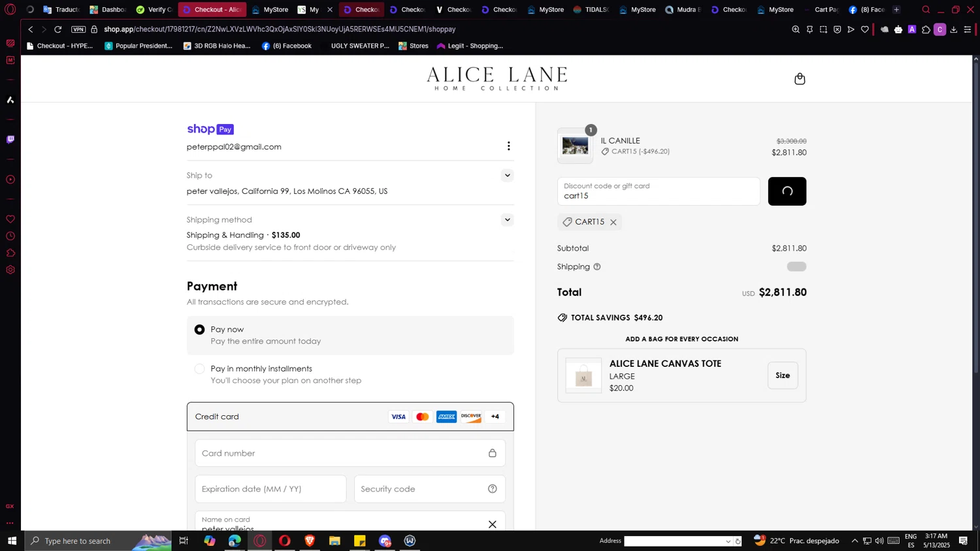Open File Explorer from taskbar
Screen dimensions: 980x551
click(x=335, y=541)
